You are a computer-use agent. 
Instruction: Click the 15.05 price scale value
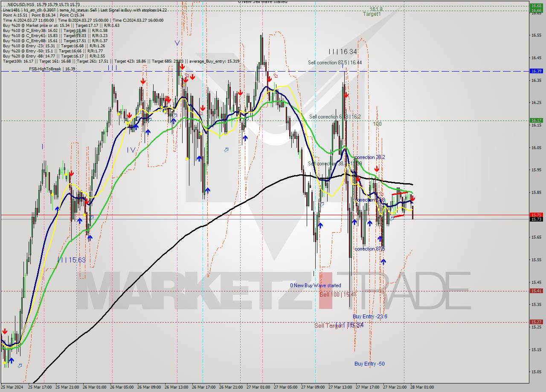(x=536, y=372)
